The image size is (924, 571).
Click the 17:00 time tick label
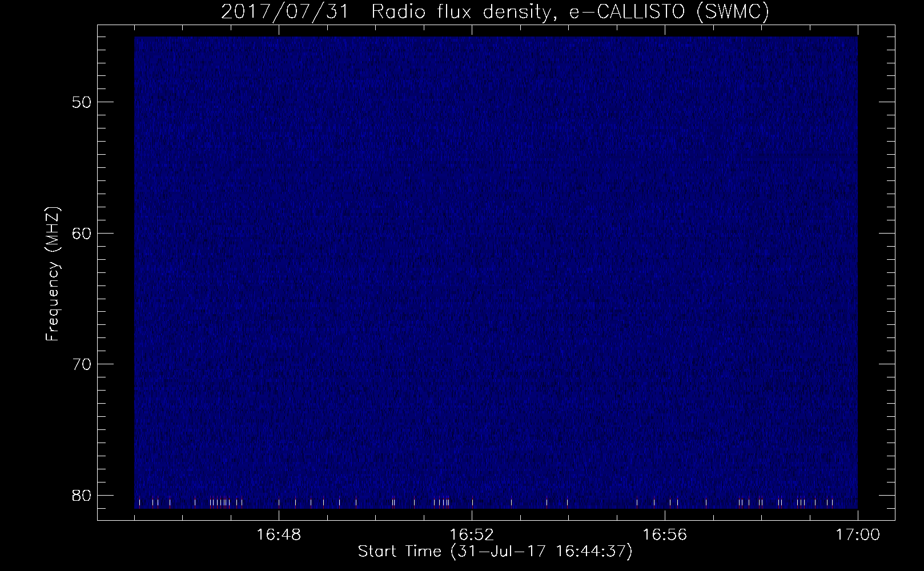point(858,535)
